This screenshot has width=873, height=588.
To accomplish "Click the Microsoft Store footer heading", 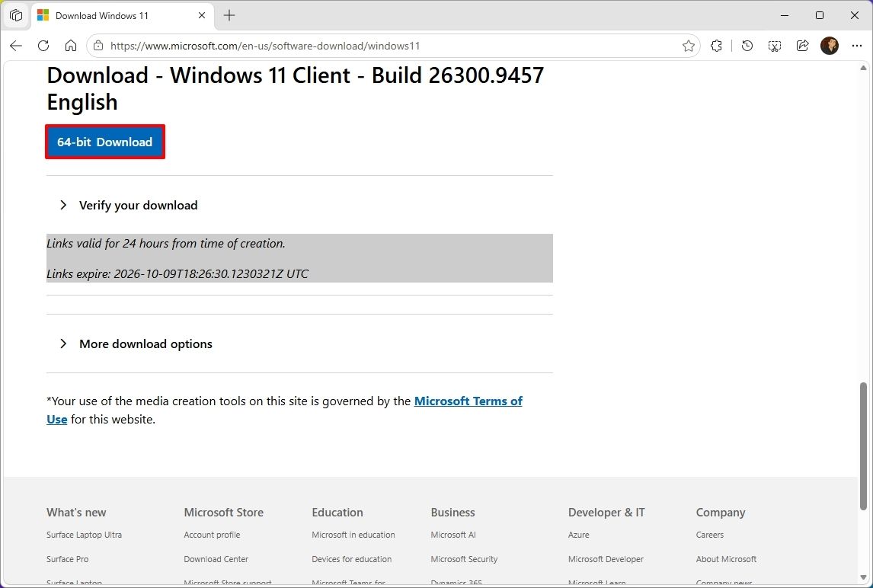I will pyautogui.click(x=224, y=513).
